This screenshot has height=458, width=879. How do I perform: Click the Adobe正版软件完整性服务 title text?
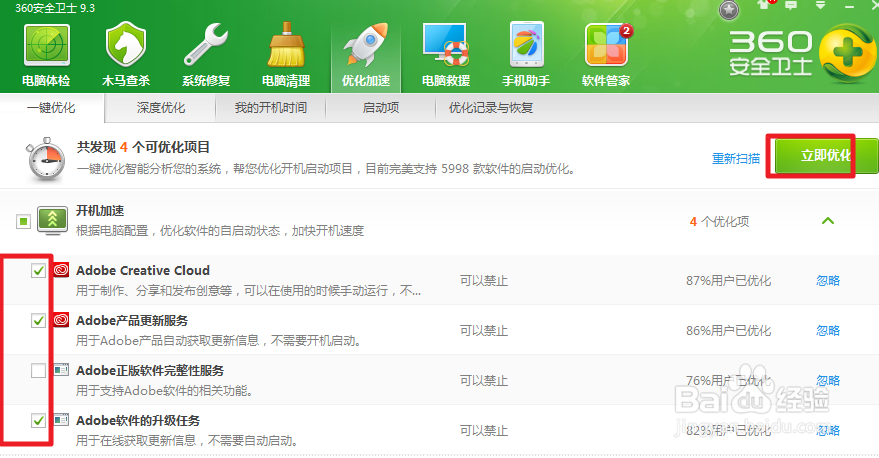150,371
